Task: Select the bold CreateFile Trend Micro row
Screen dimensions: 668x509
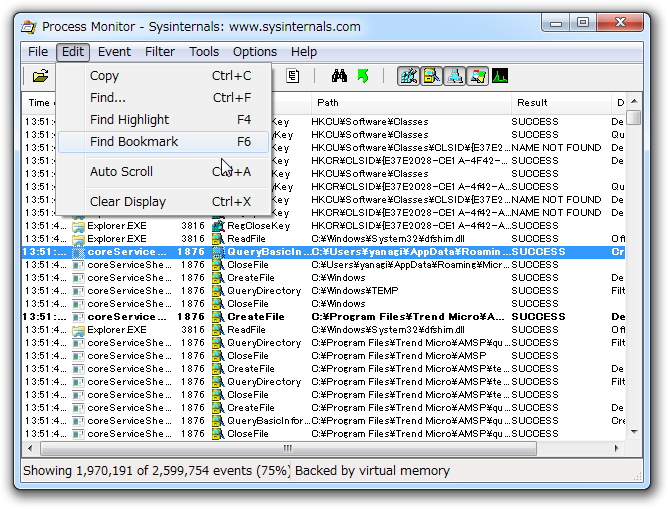Action: 324,317
